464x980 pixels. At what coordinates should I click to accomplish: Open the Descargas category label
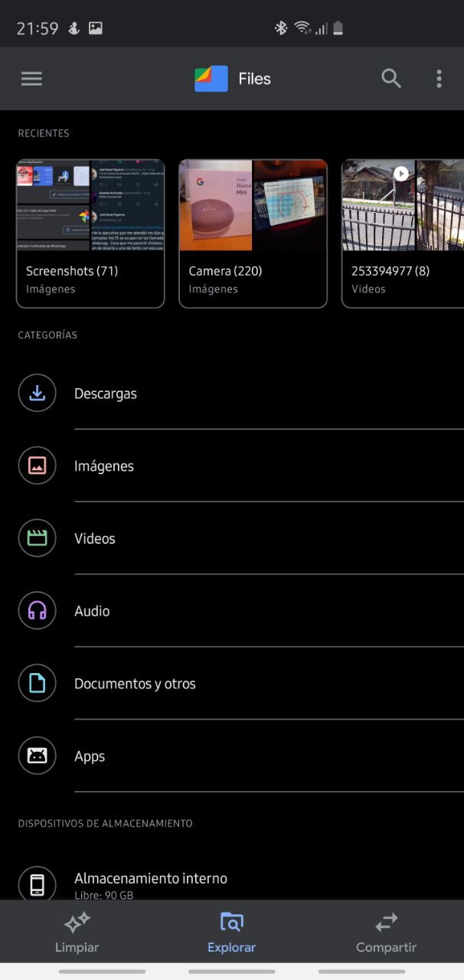106,394
